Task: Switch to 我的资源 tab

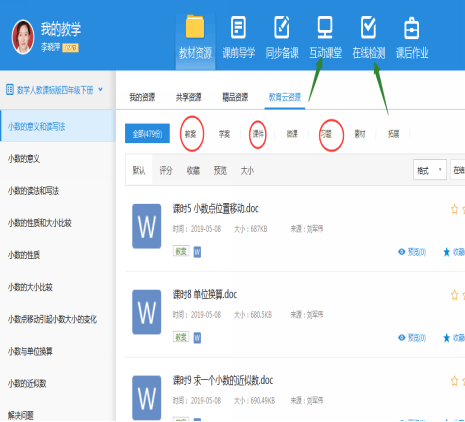Action: coord(142,97)
